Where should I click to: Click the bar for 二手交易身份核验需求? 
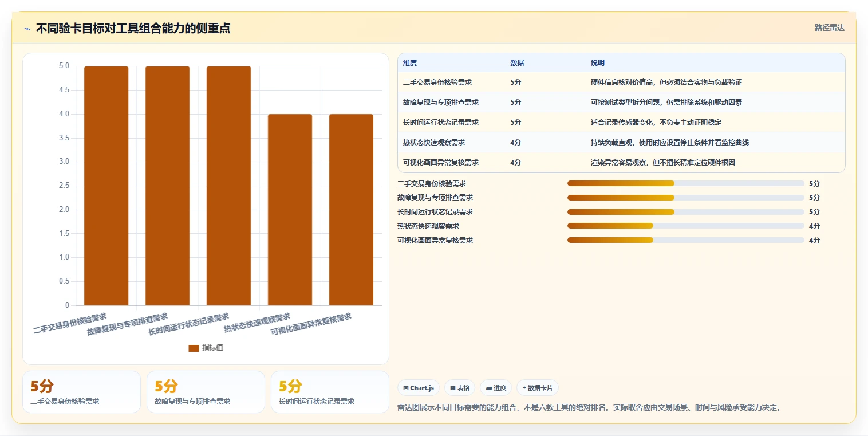(x=106, y=186)
